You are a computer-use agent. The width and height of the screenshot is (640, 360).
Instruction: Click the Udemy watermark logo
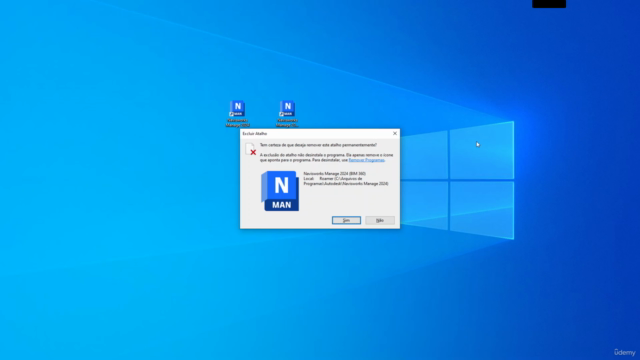pyautogui.click(x=624, y=352)
